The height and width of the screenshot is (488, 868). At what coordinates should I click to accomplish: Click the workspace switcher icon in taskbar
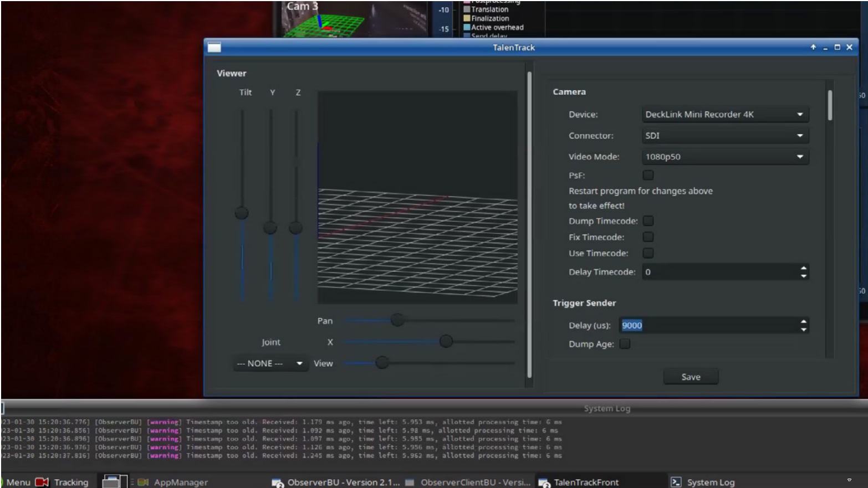tap(115, 481)
